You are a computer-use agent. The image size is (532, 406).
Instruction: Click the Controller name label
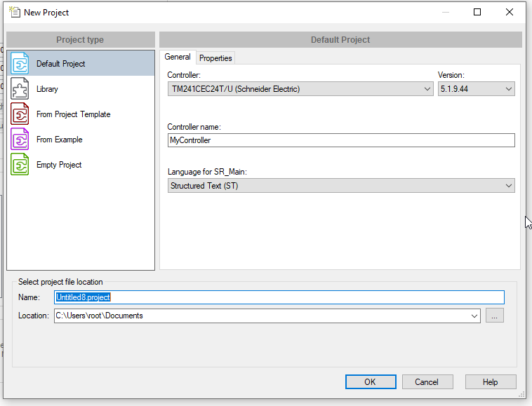pyautogui.click(x=194, y=127)
